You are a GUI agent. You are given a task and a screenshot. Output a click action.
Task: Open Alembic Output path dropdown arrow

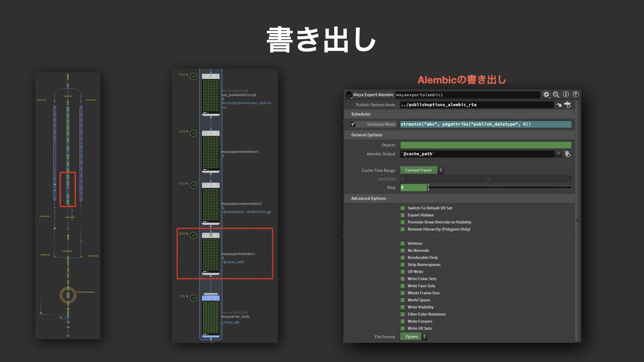(558, 154)
